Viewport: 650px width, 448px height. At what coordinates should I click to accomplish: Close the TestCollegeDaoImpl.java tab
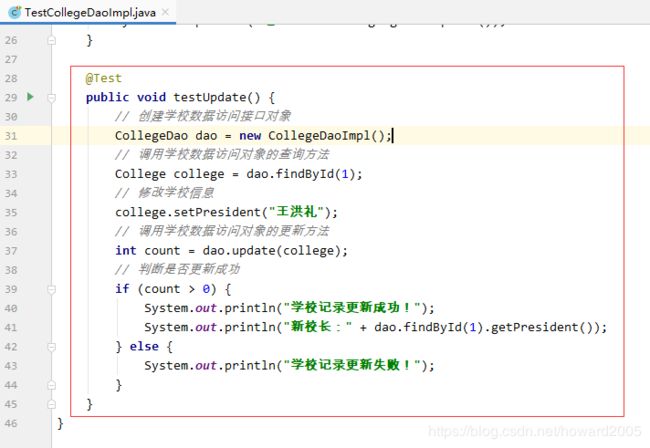pos(165,12)
